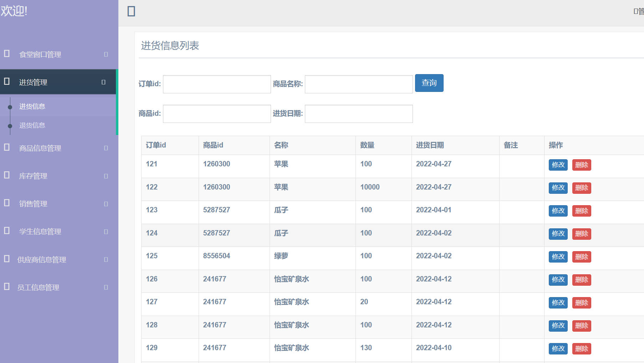
Task: Switch to the 退货信息 submenu item
Action: coord(32,125)
